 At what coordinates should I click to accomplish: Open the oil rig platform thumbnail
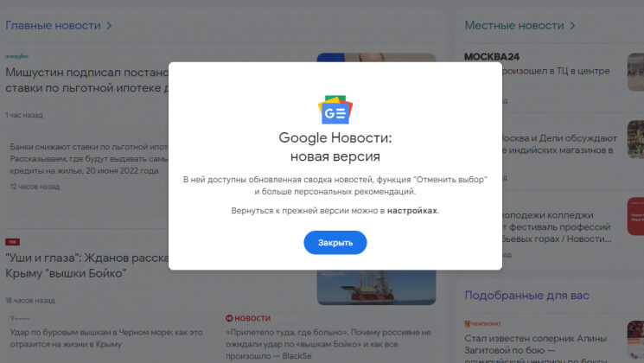(x=376, y=288)
